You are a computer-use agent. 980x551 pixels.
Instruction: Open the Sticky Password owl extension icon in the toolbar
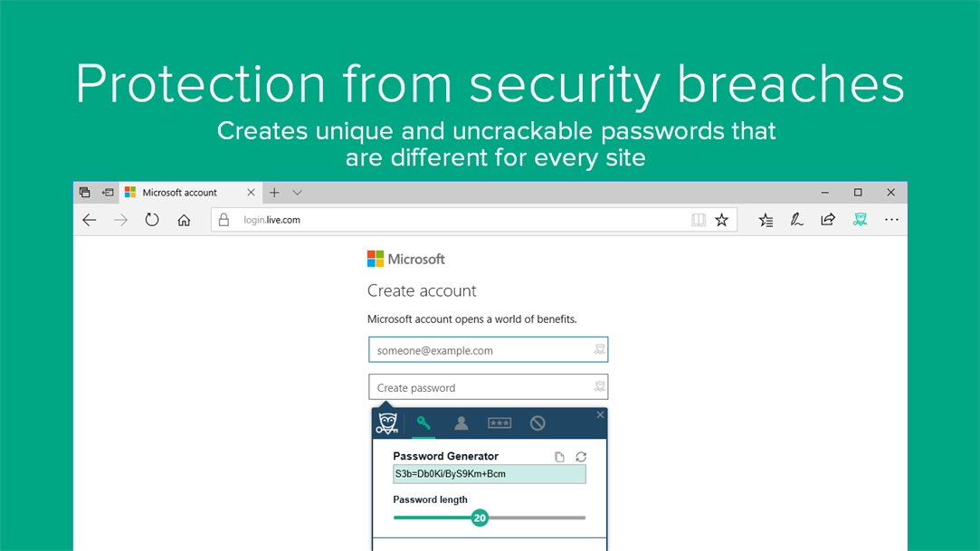859,219
